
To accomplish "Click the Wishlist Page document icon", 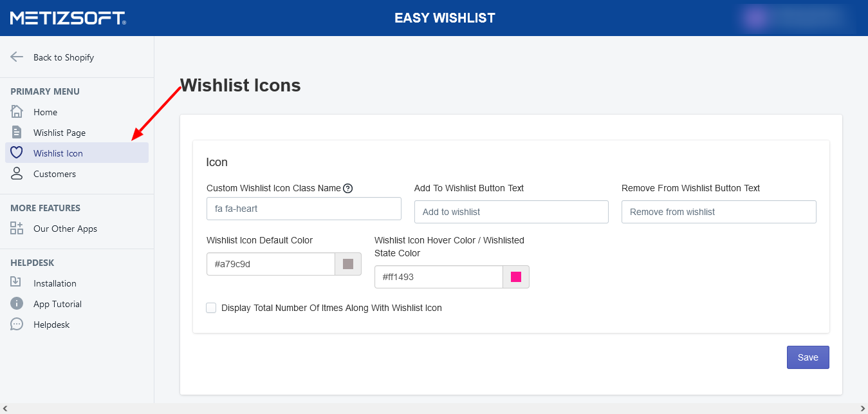I will pos(17,132).
